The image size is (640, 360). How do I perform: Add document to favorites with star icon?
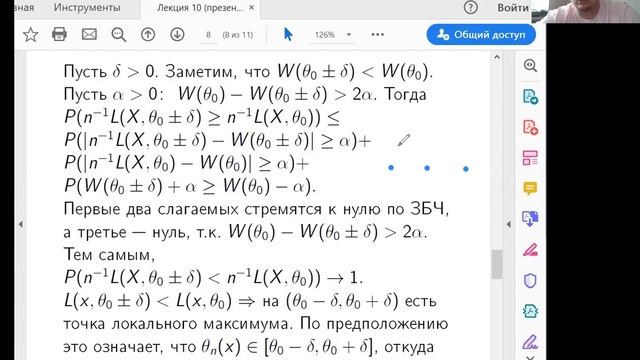(31, 35)
